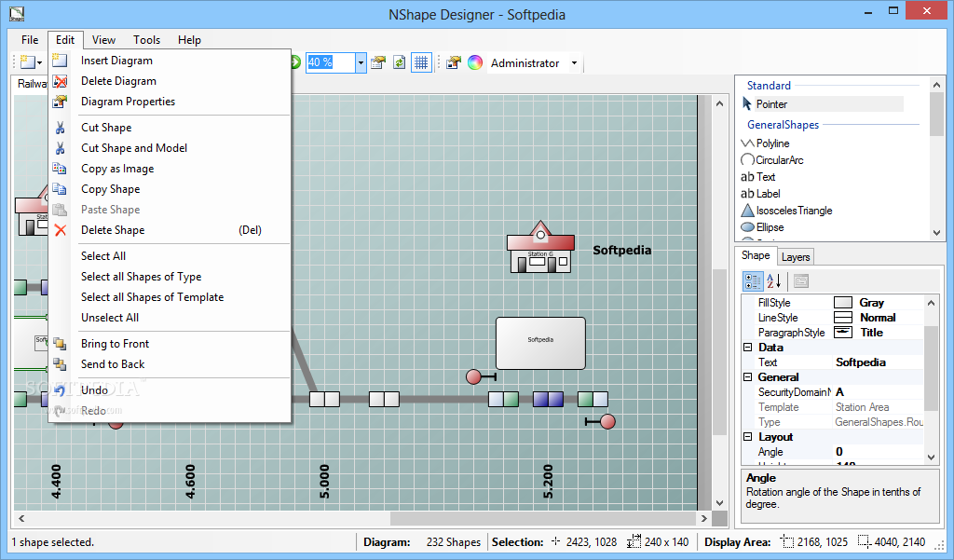Click the diagram properties toolbar icon
Image resolution: width=954 pixels, height=560 pixels.
[378, 62]
